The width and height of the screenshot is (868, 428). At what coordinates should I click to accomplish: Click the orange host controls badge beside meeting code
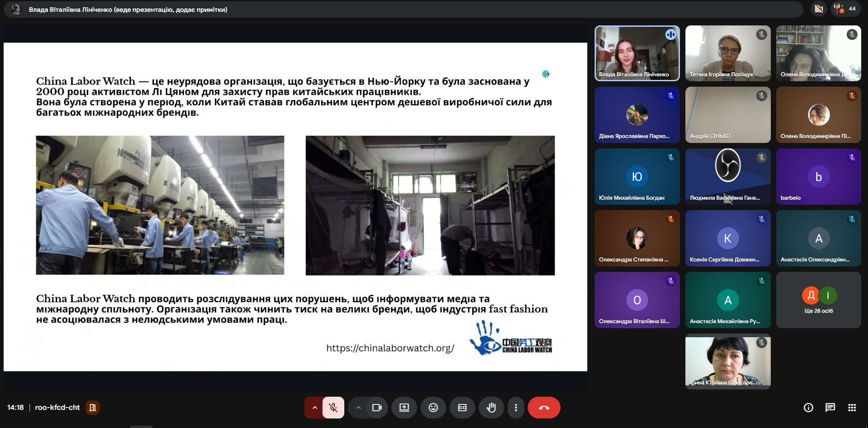93,408
